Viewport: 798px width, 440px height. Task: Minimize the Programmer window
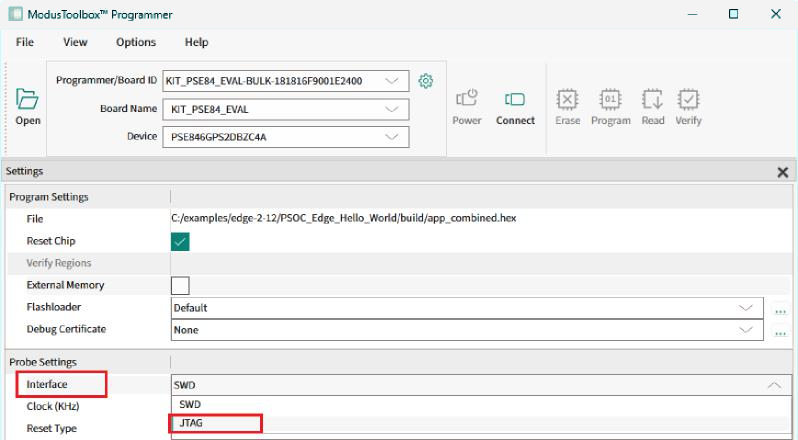(x=693, y=14)
